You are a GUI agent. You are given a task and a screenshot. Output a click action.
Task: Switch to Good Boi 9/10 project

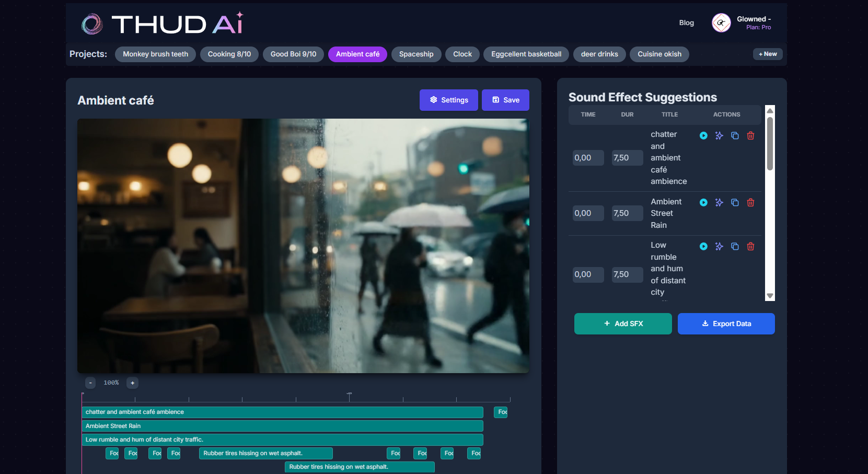tap(293, 54)
